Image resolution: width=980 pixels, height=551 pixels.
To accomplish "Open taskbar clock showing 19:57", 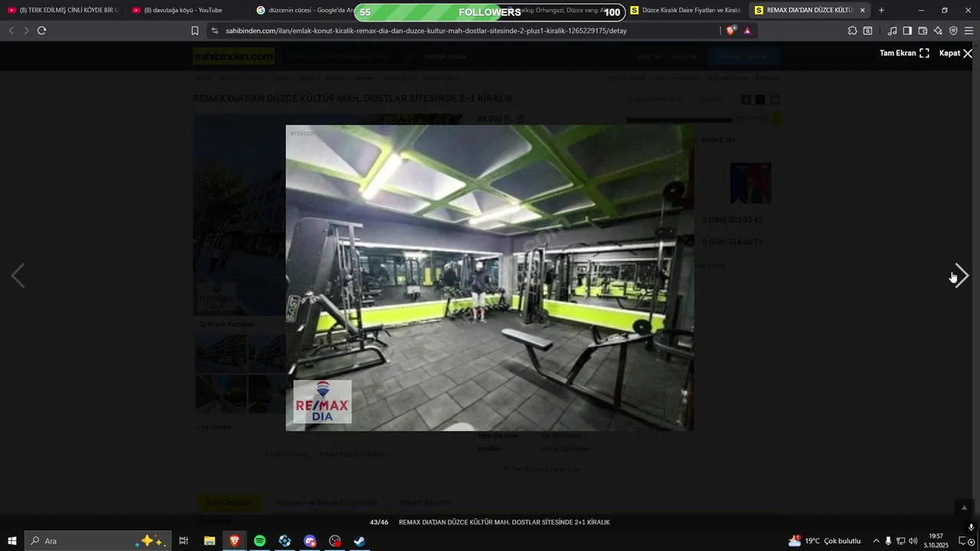I will [x=936, y=541].
